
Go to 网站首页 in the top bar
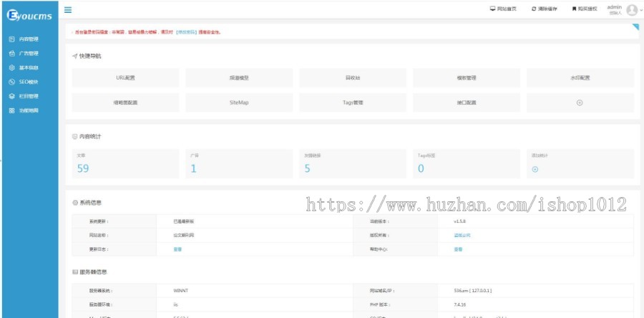pyautogui.click(x=507, y=9)
